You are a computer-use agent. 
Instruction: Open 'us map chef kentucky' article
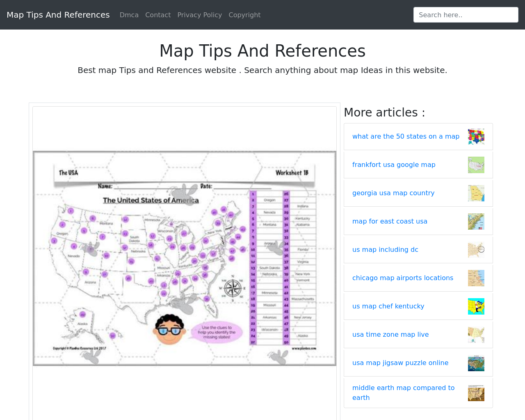coord(388,306)
